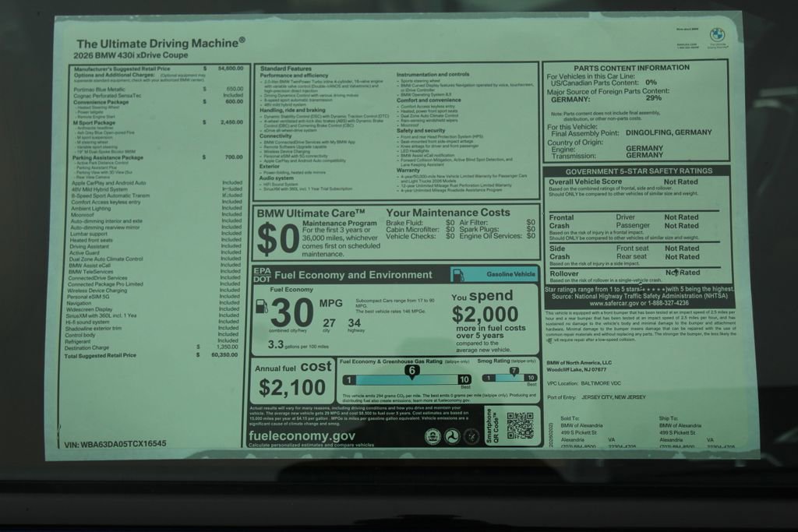
Task: Click the 'Parking Assistance Package' line
Action: [157, 157]
